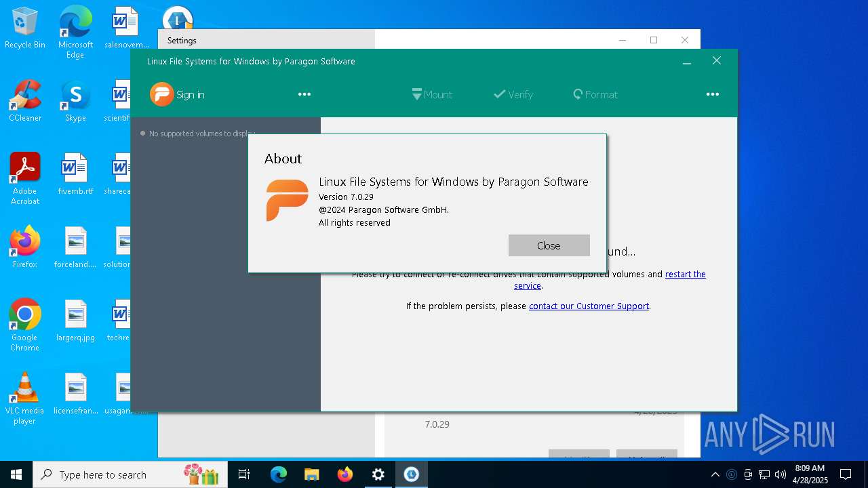Close the About dialog

click(549, 245)
